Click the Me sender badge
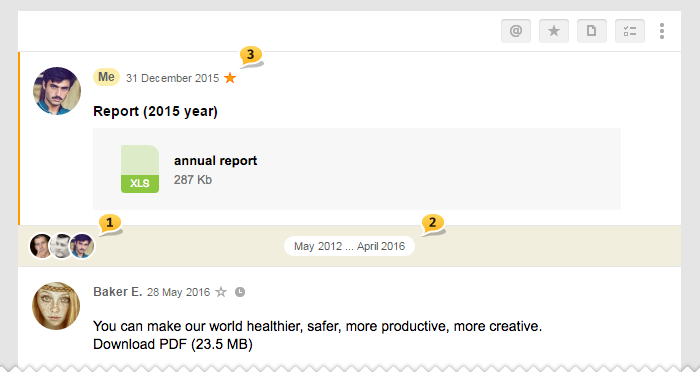This screenshot has height=379, width=700. coord(106,77)
